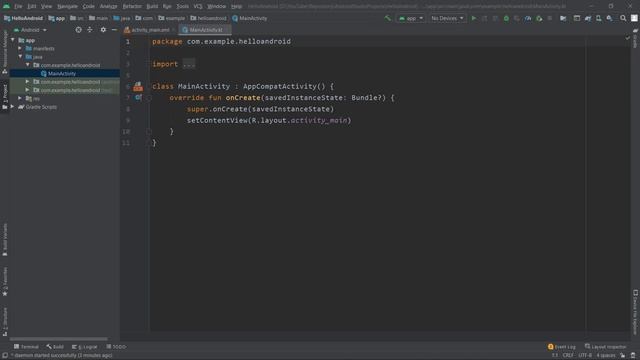Toggle the Build Variants side tab

(5, 240)
